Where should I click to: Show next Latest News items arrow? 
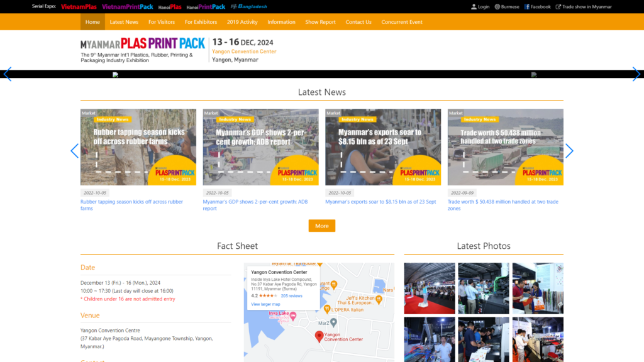(569, 151)
